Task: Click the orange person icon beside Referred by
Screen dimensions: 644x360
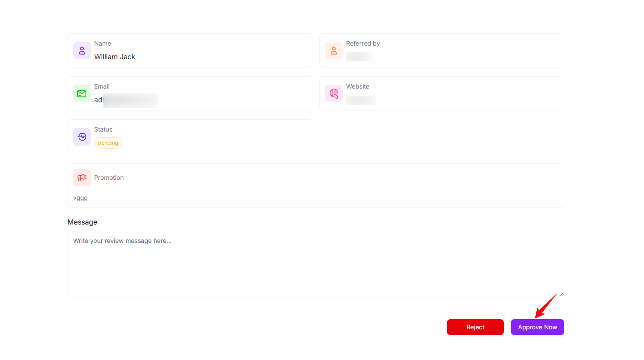Action: tap(334, 50)
